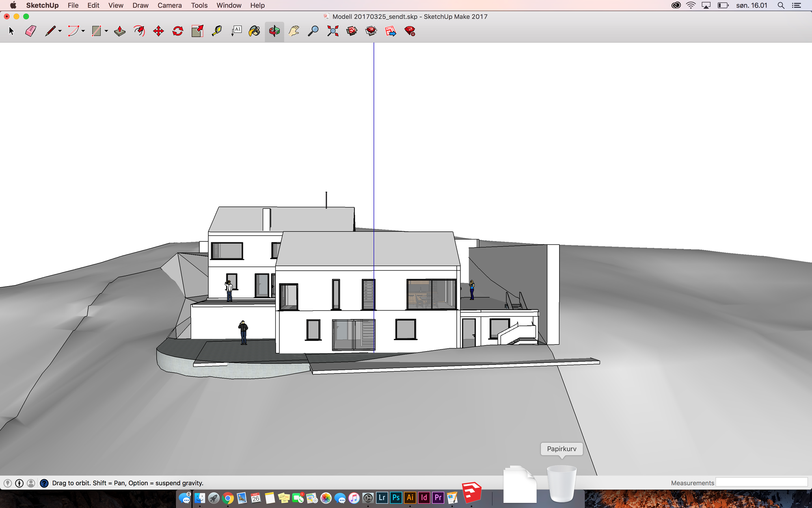The image size is (812, 508).
Task: Click the Zoom Extents icon
Action: coord(333,31)
